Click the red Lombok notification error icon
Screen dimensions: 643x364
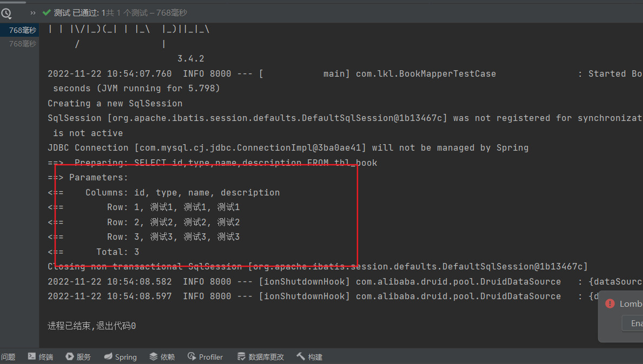610,304
